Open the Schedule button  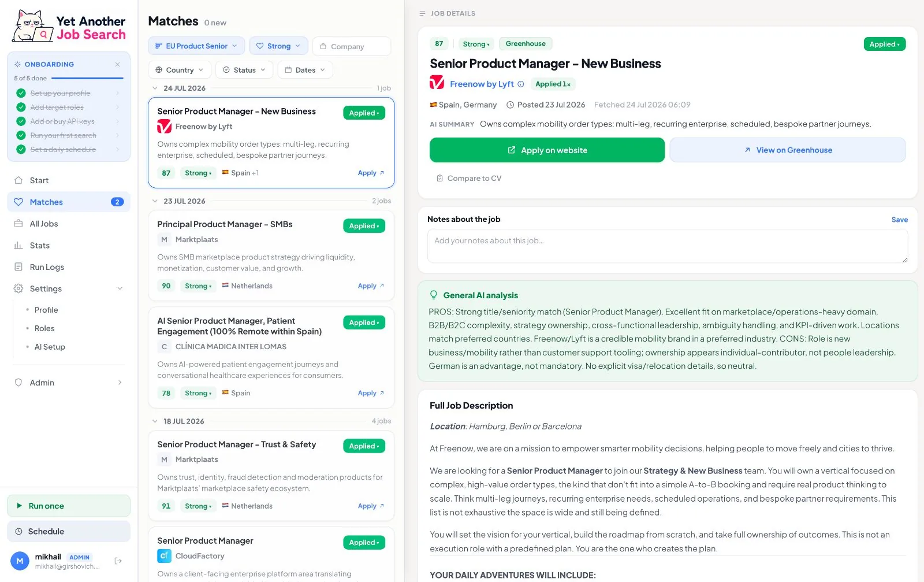pos(68,531)
